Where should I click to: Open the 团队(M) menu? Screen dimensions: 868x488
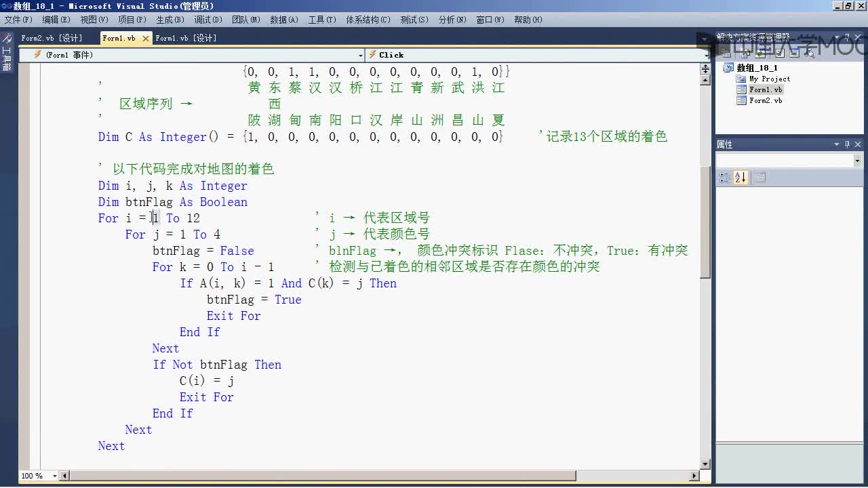coord(246,20)
